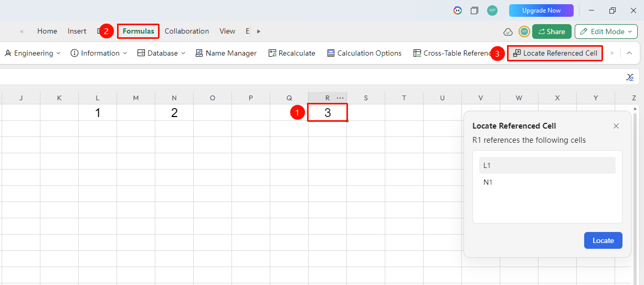Open the Edit Mode dropdown

tap(606, 31)
